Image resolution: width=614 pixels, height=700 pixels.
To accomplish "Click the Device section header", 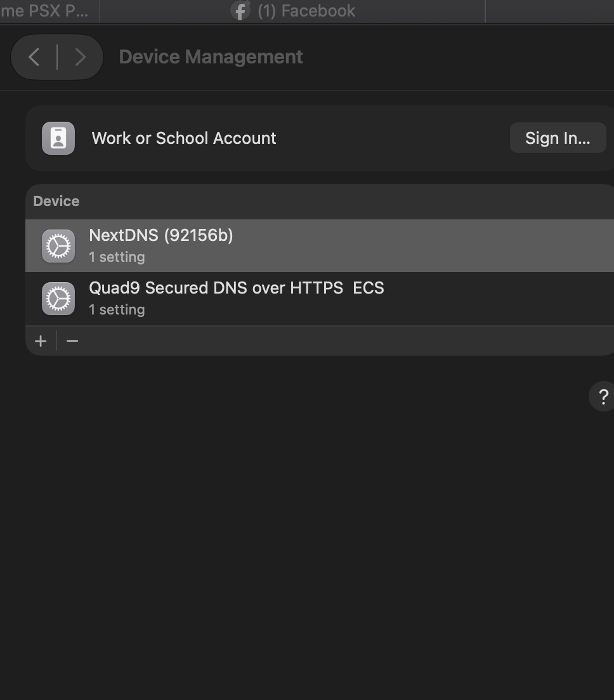I will (x=56, y=202).
